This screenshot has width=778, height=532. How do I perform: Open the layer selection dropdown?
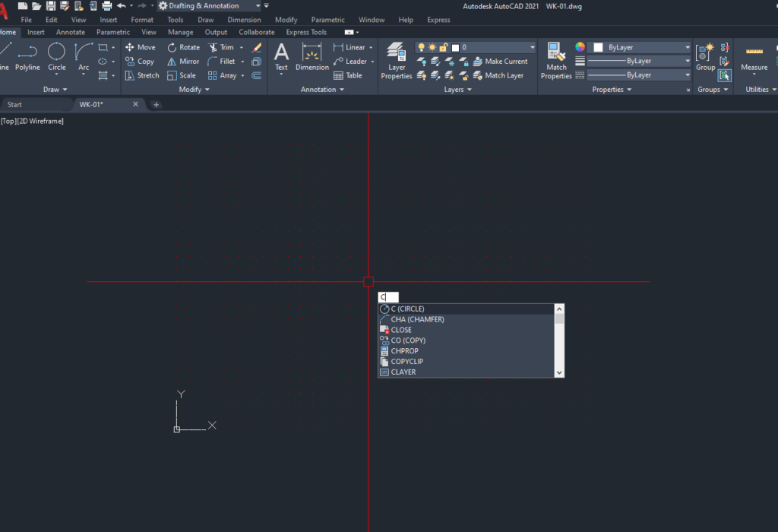[533, 46]
